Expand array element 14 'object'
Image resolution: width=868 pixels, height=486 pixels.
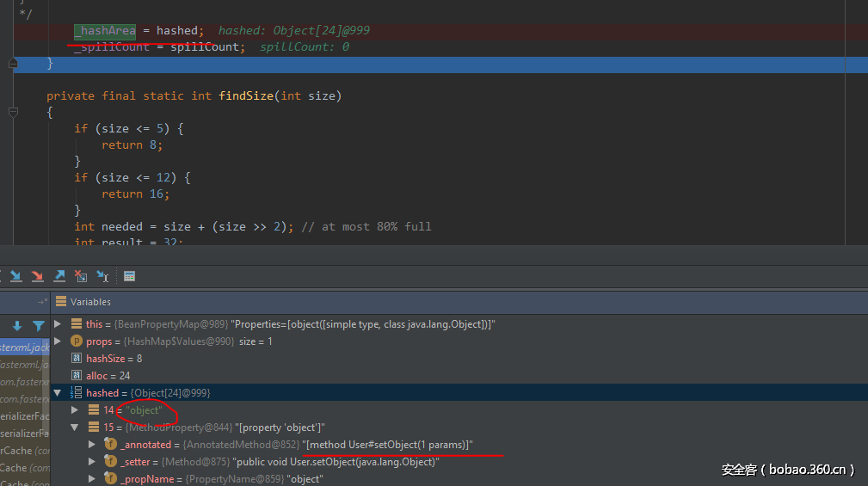coord(75,410)
